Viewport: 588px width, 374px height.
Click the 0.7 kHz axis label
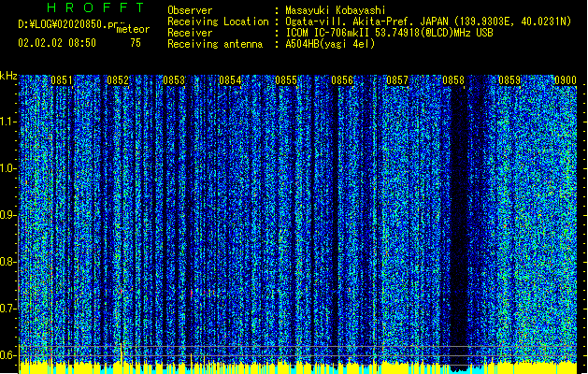click(8, 309)
